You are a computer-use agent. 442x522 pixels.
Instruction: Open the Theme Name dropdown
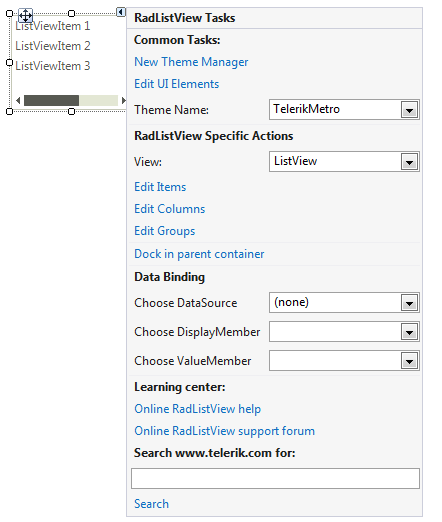[409, 110]
